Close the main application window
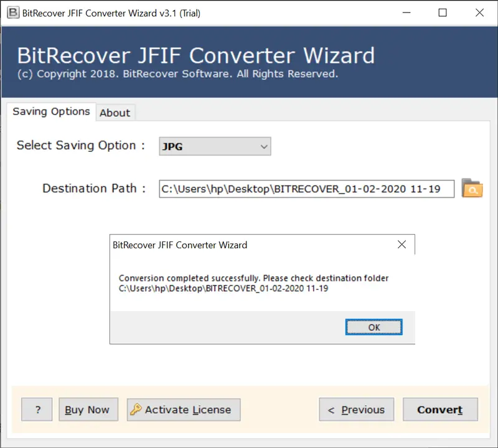The width and height of the screenshot is (498, 448). (x=479, y=12)
